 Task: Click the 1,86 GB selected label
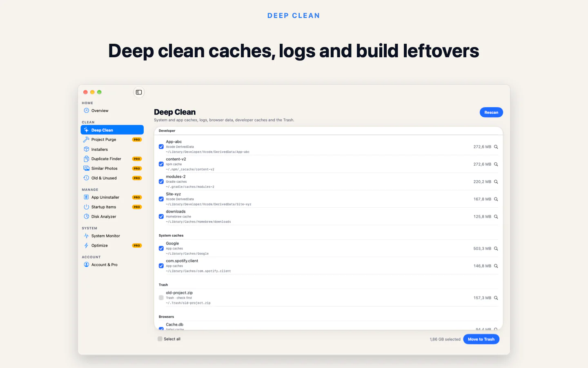pos(445,339)
